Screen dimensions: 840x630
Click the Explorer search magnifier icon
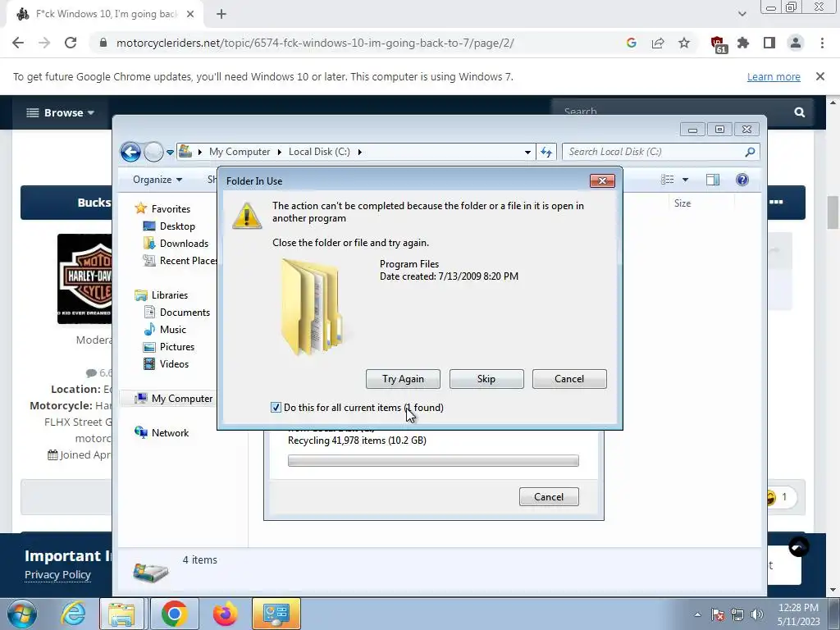(x=750, y=152)
